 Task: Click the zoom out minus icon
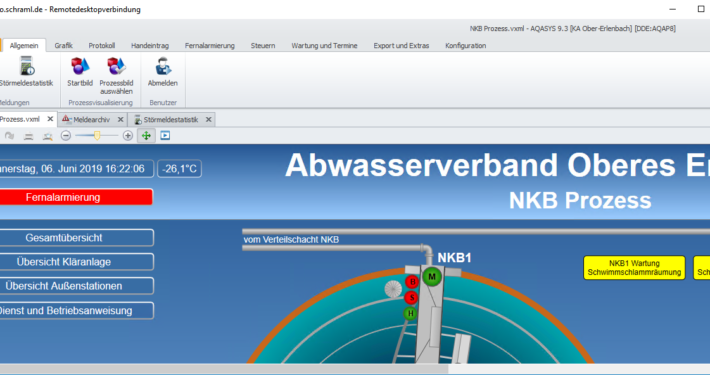[x=66, y=135]
